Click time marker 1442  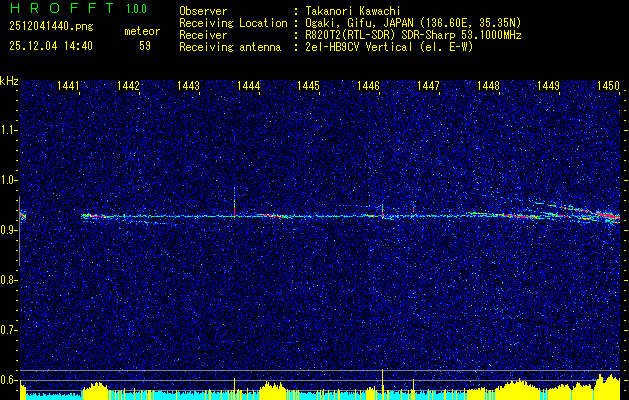[x=128, y=86]
